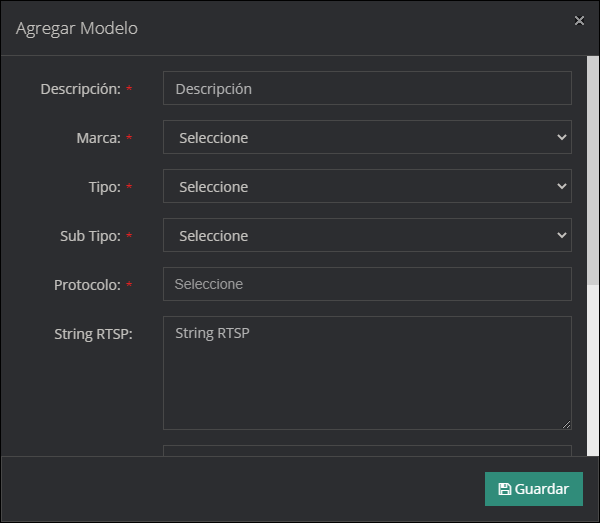Close the Agregar Modelo dialog
The image size is (600, 523).
(579, 21)
